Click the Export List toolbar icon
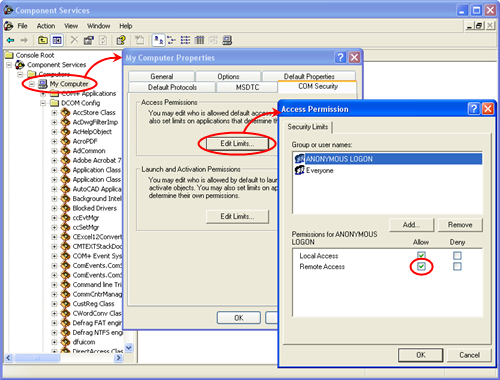The width and height of the screenshot is (500, 380). 139,40
